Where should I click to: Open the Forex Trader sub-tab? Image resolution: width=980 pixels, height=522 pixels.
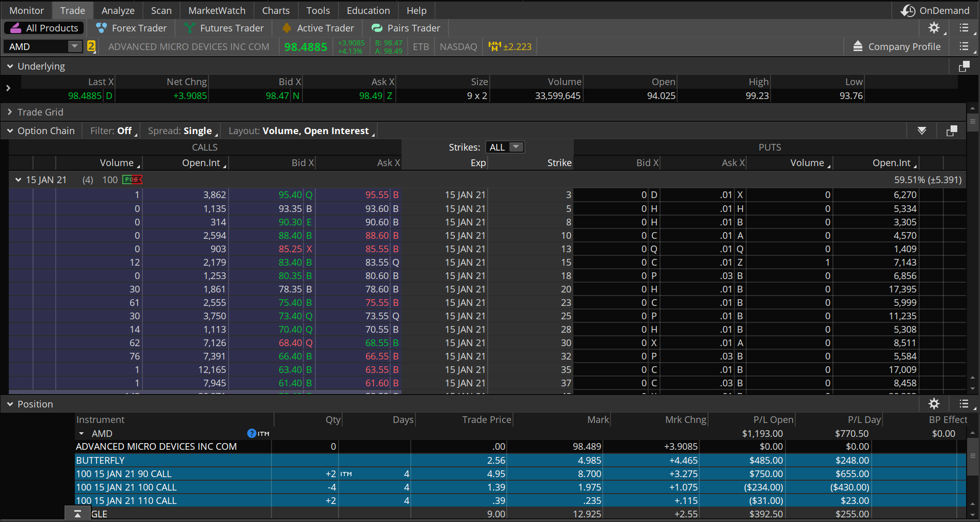[x=131, y=28]
